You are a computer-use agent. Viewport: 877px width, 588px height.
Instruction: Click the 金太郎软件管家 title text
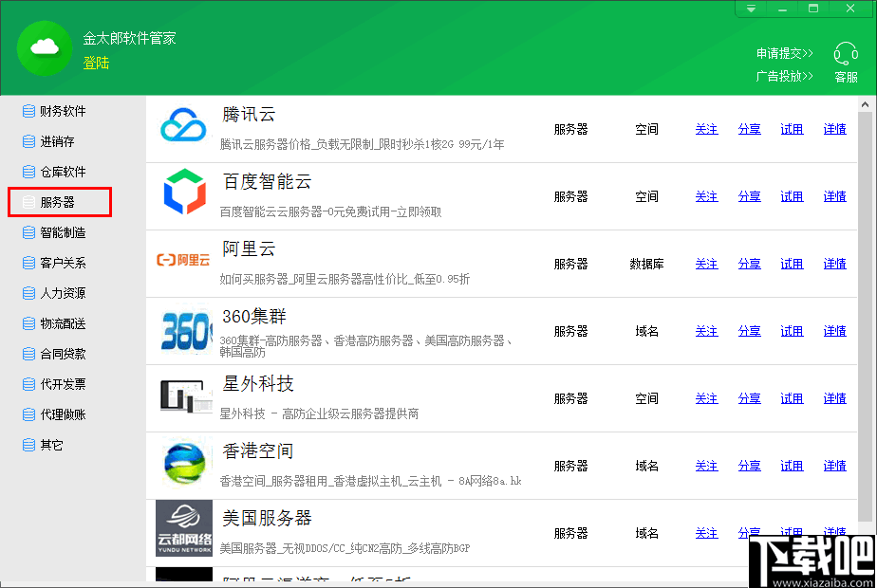(130, 39)
